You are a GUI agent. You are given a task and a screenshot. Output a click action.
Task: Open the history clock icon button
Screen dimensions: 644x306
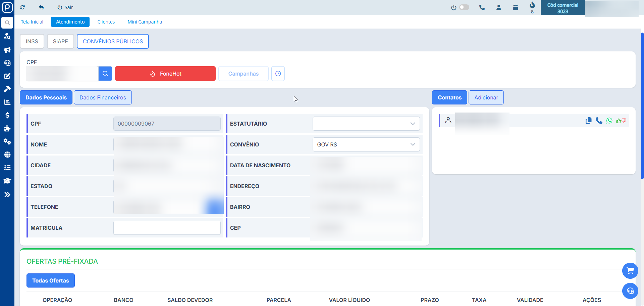tap(278, 74)
